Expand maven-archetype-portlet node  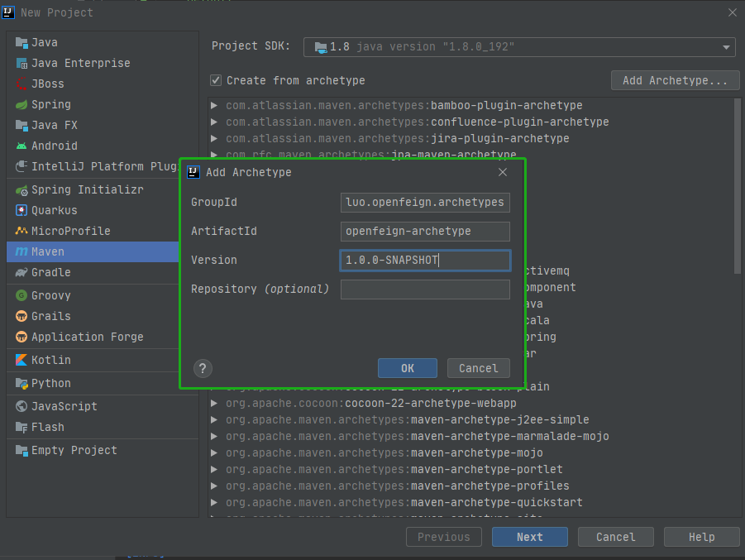214,470
